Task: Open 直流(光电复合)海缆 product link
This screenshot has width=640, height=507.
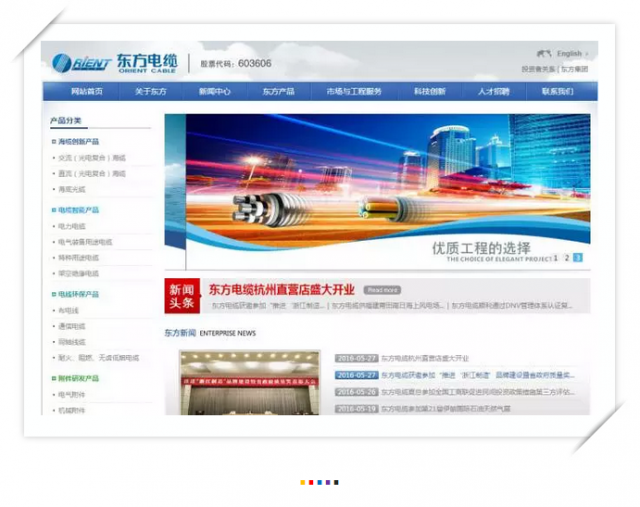Action: tap(92, 173)
